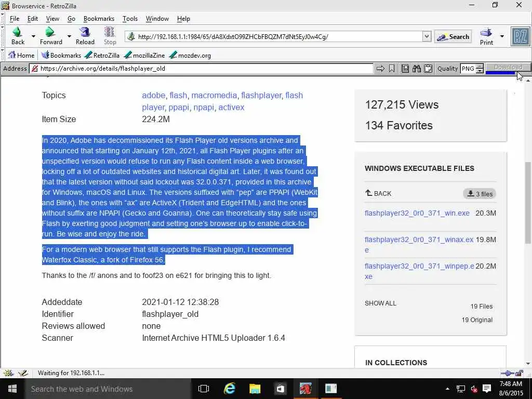The image size is (532, 399).
Task: Click SHOW ALL in files panel
Action: coord(380,303)
